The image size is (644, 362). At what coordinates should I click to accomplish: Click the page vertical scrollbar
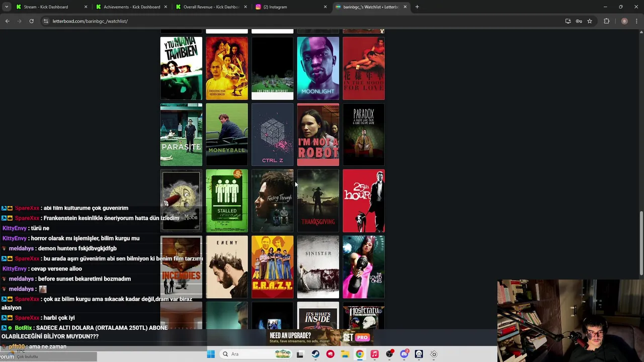[641, 243]
